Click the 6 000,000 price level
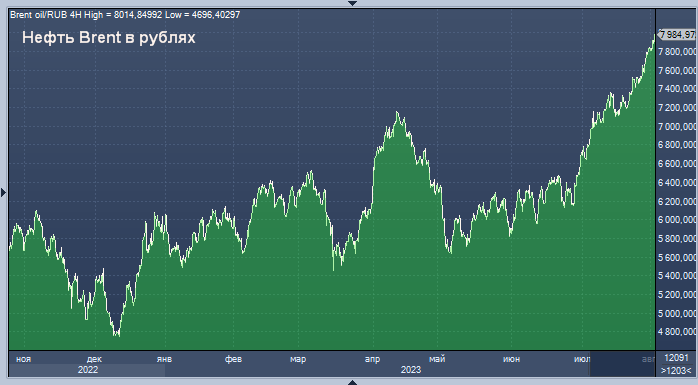The height and width of the screenshot is (385, 698). pyautogui.click(x=677, y=220)
